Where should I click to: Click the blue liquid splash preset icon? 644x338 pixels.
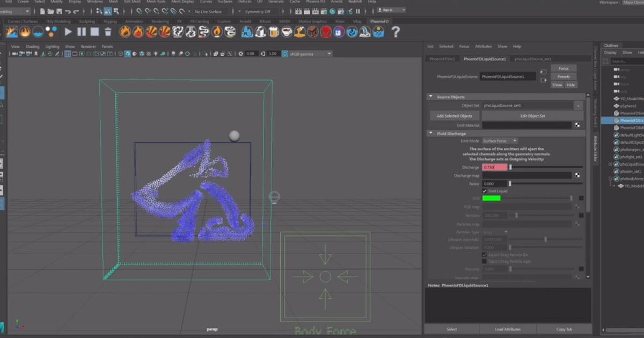[247, 32]
